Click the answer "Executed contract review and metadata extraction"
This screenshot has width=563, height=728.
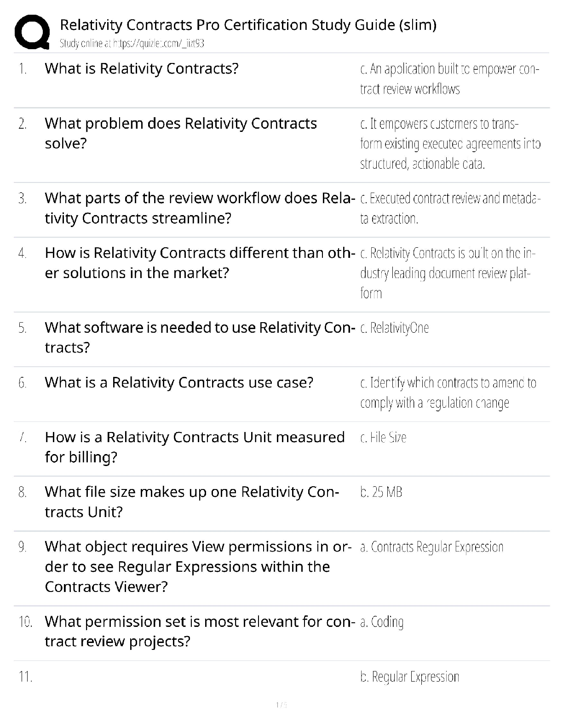[450, 208]
